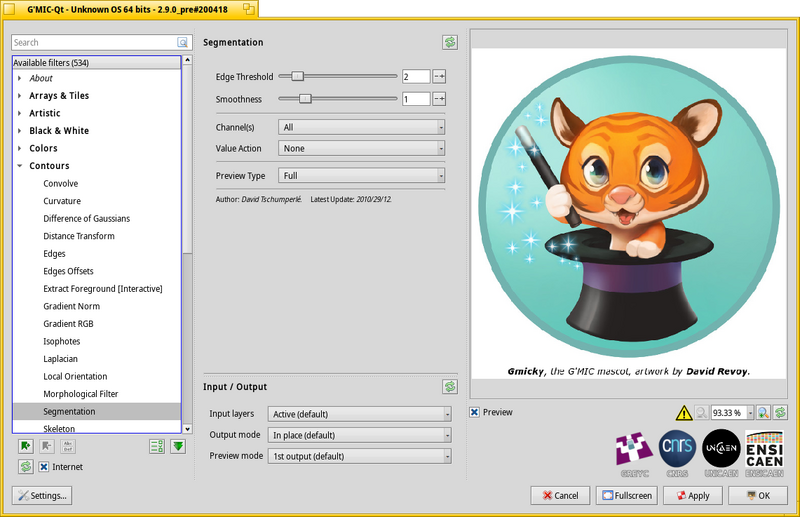This screenshot has height=517, width=800.
Task: Select the Gradient RGB filter
Action: (x=68, y=324)
